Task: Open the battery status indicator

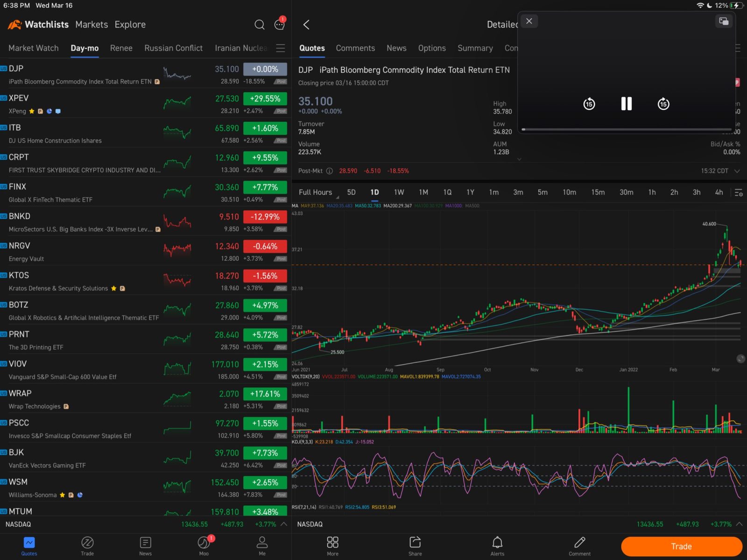Action: coord(737,6)
